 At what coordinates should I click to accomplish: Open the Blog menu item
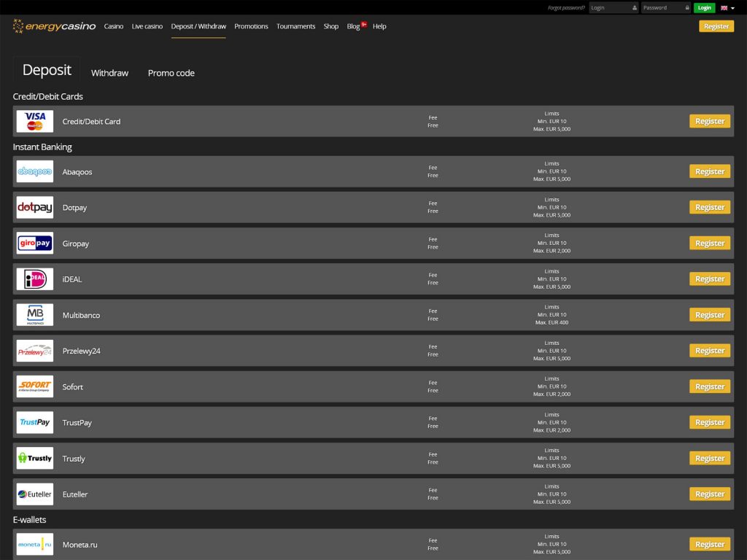tap(353, 26)
